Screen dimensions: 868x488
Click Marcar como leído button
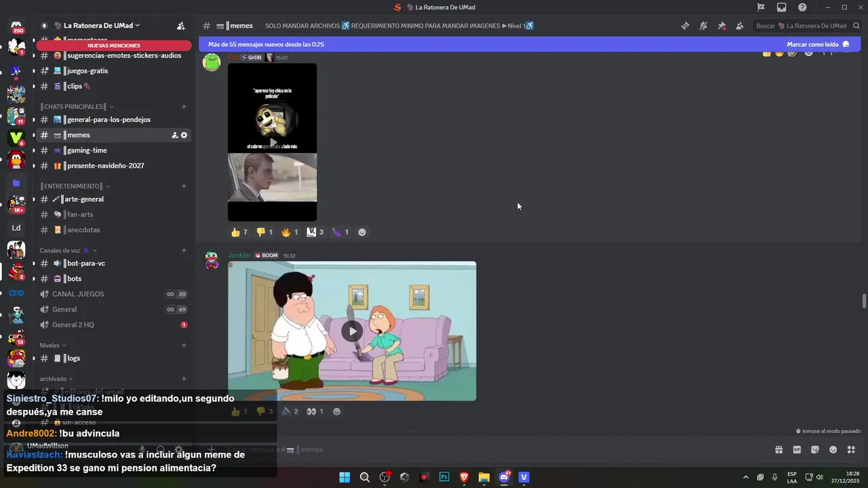pyautogui.click(x=818, y=44)
